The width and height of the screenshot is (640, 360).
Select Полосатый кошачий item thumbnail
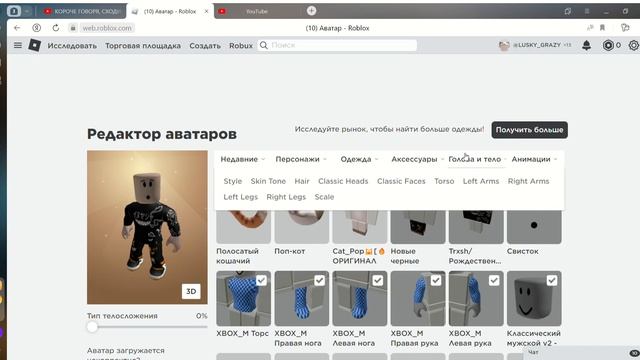pyautogui.click(x=244, y=227)
